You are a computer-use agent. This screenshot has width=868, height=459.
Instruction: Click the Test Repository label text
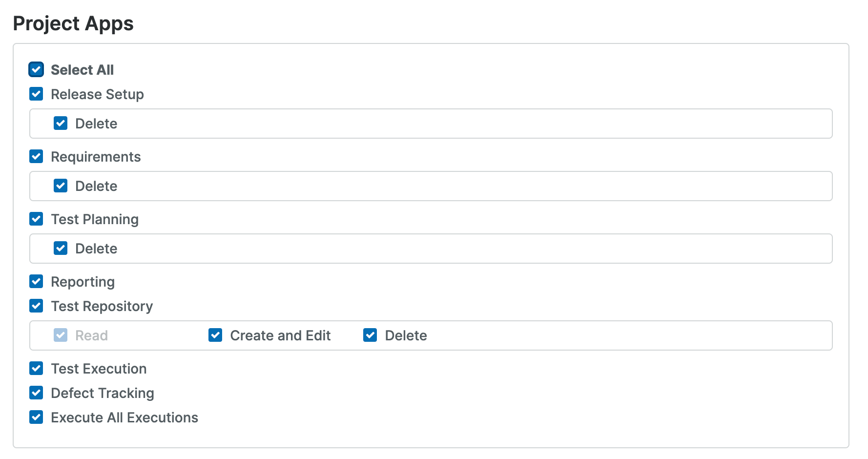click(102, 306)
